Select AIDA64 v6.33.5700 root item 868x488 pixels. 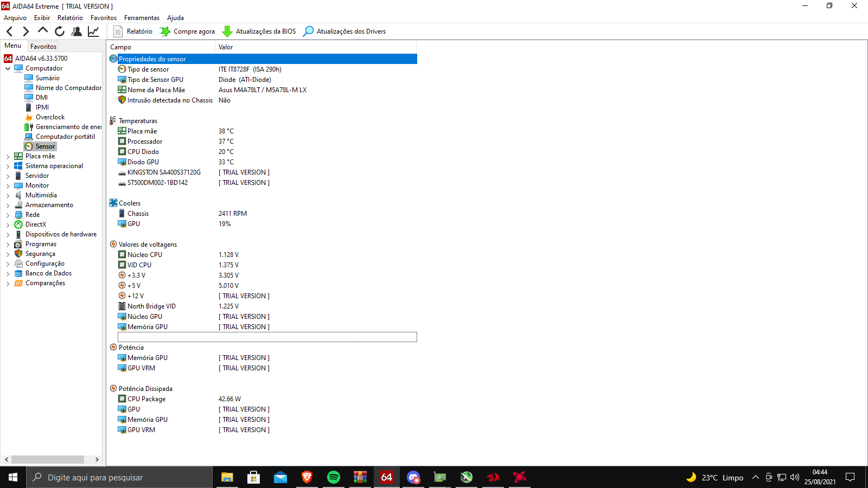click(x=36, y=59)
